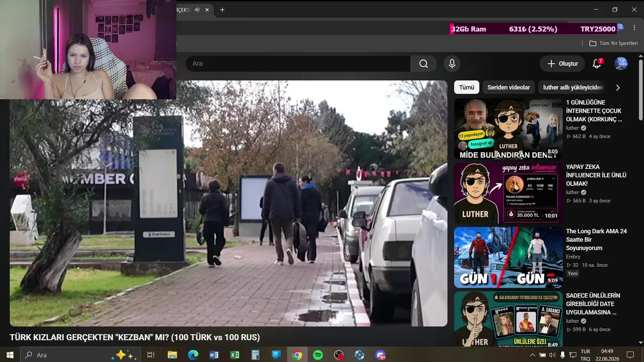Open title link YAPAY ZEKA İNFLUENCER İLE ÜNLÜ OLMAK
This screenshot has width=644, height=362.
[596, 175]
